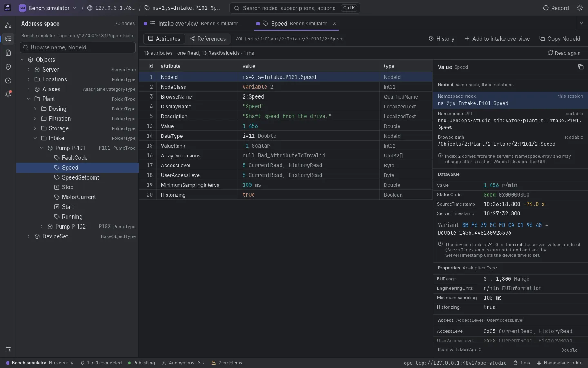Image resolution: width=588 pixels, height=368 pixels.
Task: Select the FaultCode tree node
Action: [78, 158]
